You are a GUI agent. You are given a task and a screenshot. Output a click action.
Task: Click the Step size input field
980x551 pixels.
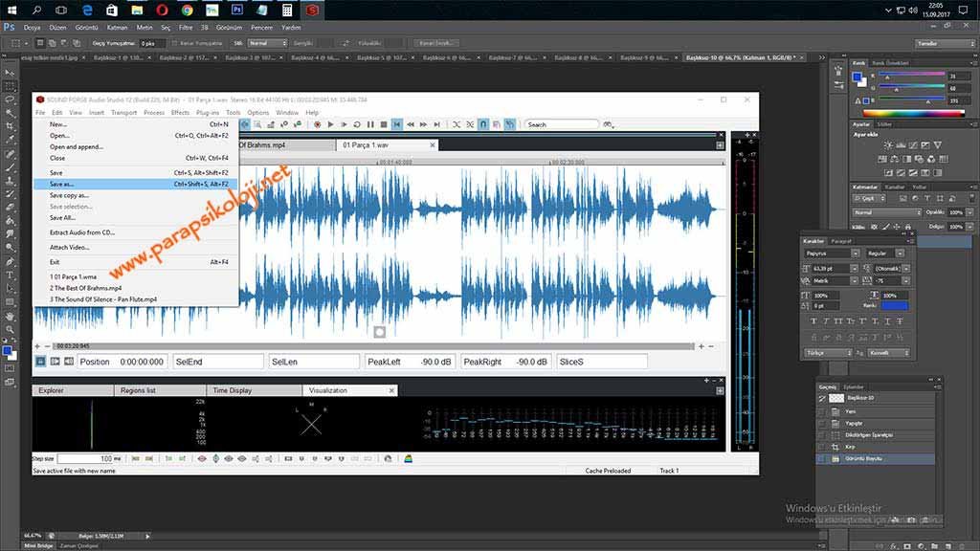85,458
